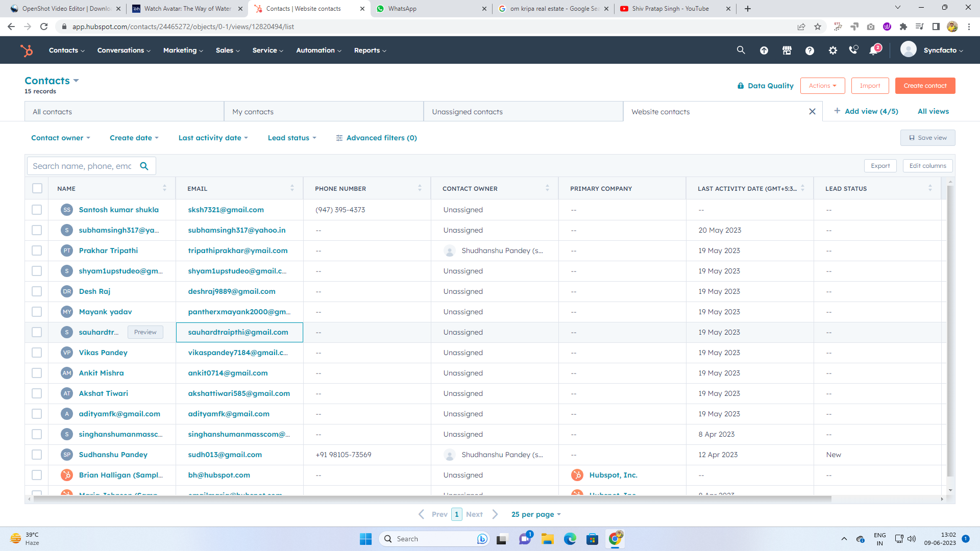Expand the Contact owner filter dropdown
Image resolution: width=980 pixels, height=551 pixels.
[x=60, y=138]
